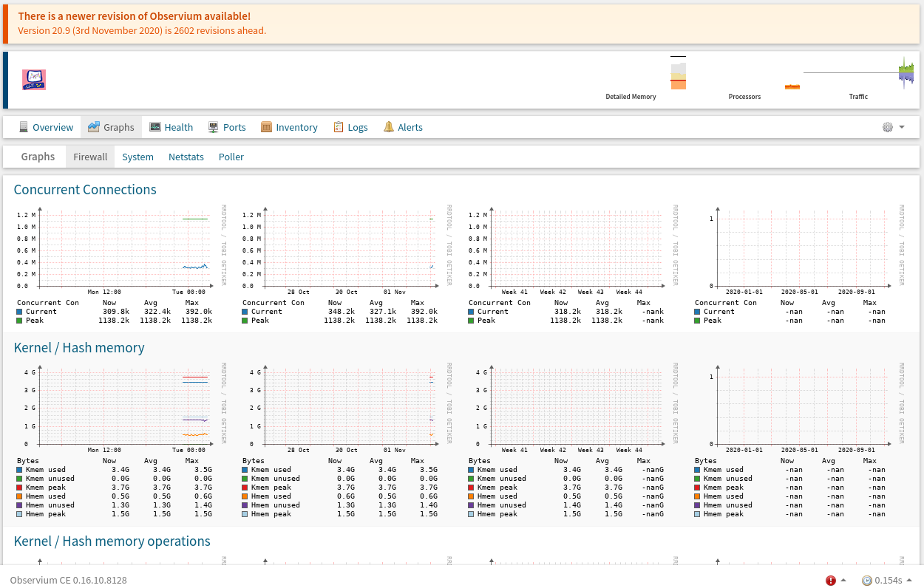Viewport: 924px width, 588px height.
Task: Open the device settings gear dropdown
Action: pyautogui.click(x=893, y=127)
